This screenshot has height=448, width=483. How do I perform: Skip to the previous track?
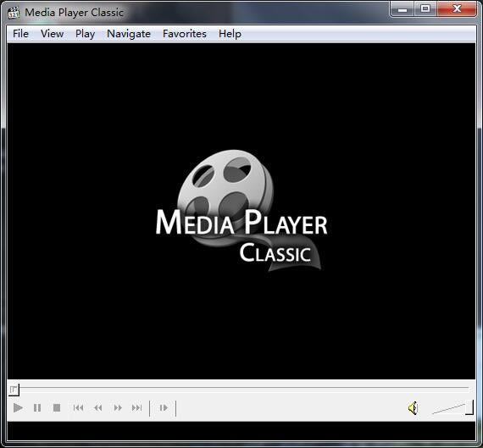pyautogui.click(x=78, y=408)
